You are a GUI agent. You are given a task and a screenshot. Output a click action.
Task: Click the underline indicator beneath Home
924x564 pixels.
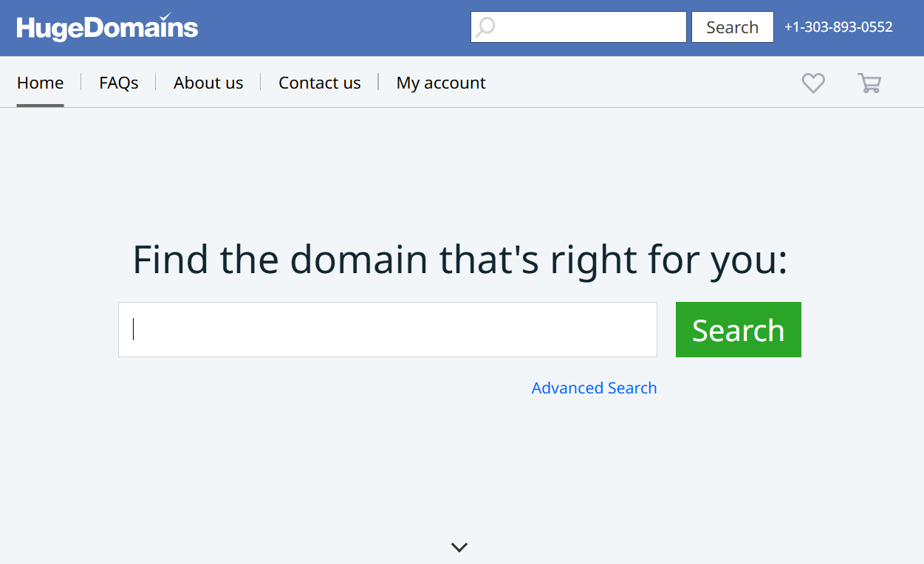click(x=40, y=105)
